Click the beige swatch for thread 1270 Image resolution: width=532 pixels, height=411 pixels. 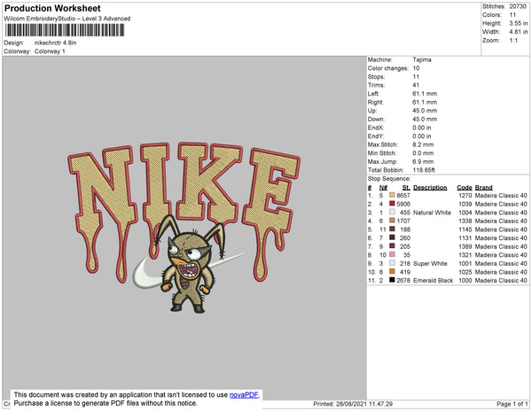point(392,195)
